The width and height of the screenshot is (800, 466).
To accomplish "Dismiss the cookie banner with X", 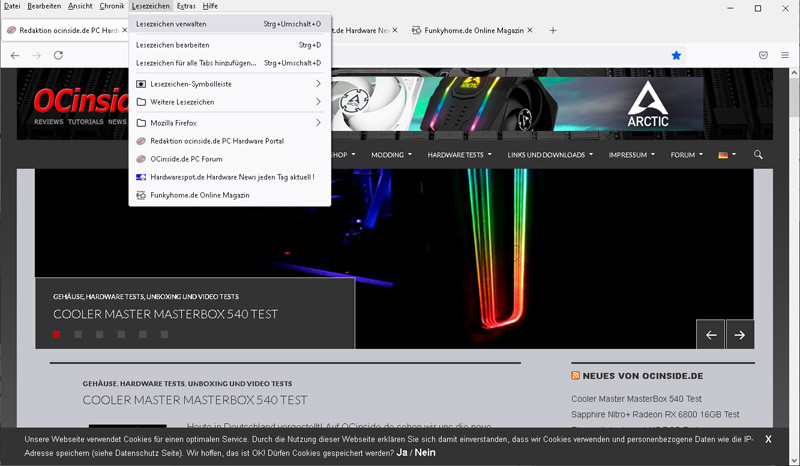I will (768, 439).
